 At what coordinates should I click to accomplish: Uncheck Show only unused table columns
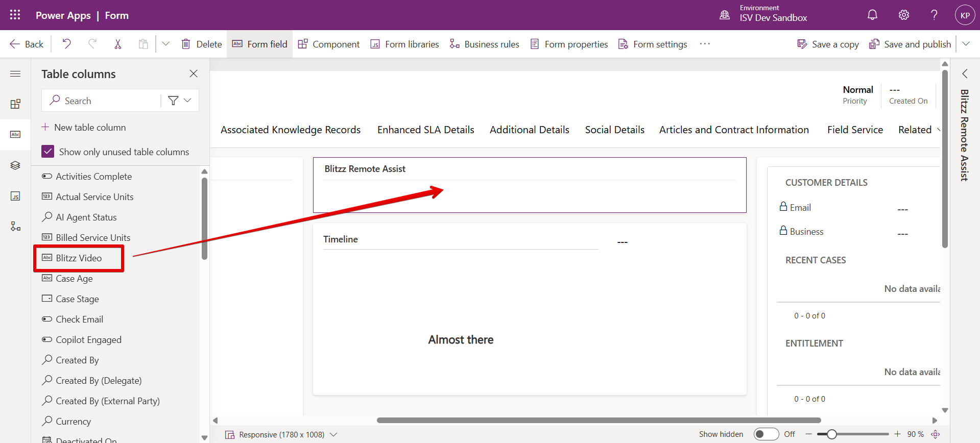(x=48, y=152)
